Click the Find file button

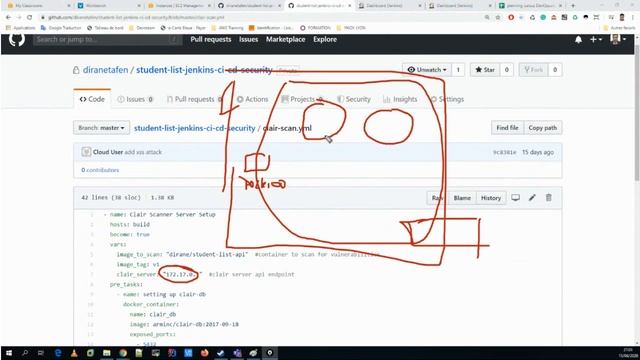pyautogui.click(x=507, y=128)
